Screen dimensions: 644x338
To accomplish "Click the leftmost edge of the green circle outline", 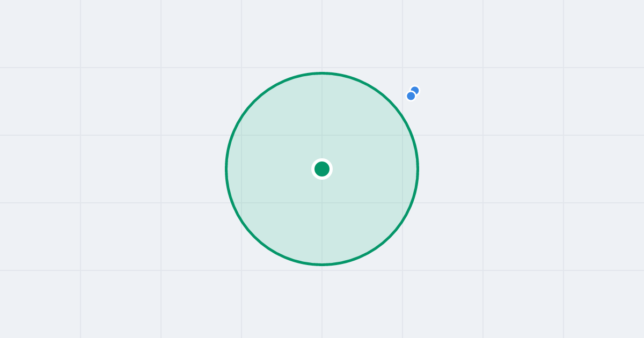I will click(226, 169).
